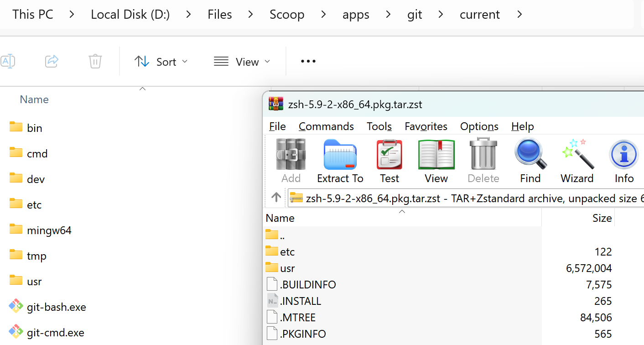Click the Explorer delete trash icon
The width and height of the screenshot is (644, 345).
[x=95, y=61]
